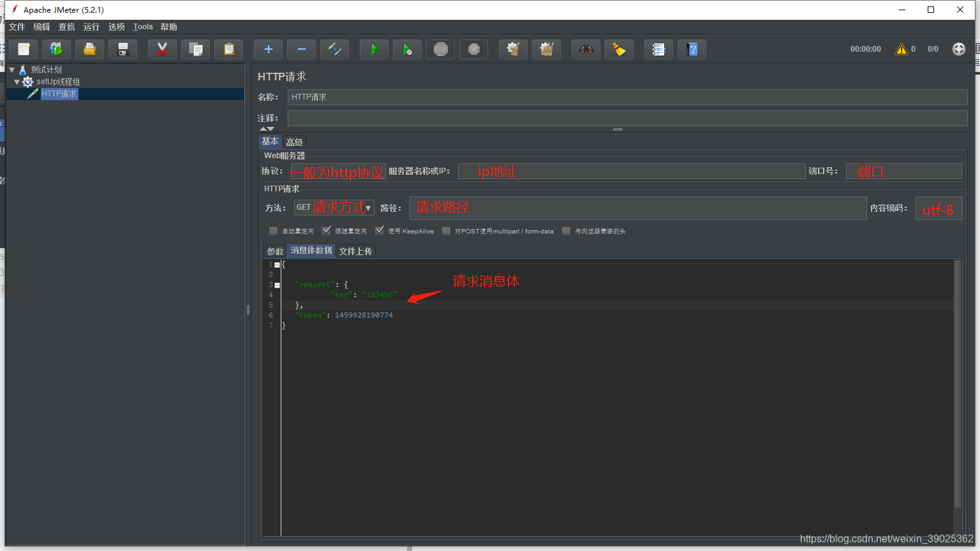Click the 内容编码 input field
Screen dimensions: 980x551
tap(939, 208)
